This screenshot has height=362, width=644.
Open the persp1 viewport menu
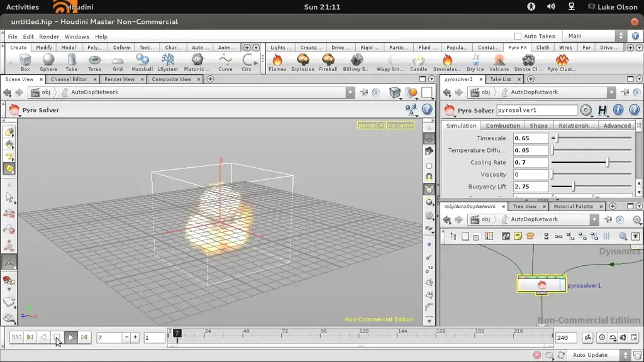tap(370, 125)
